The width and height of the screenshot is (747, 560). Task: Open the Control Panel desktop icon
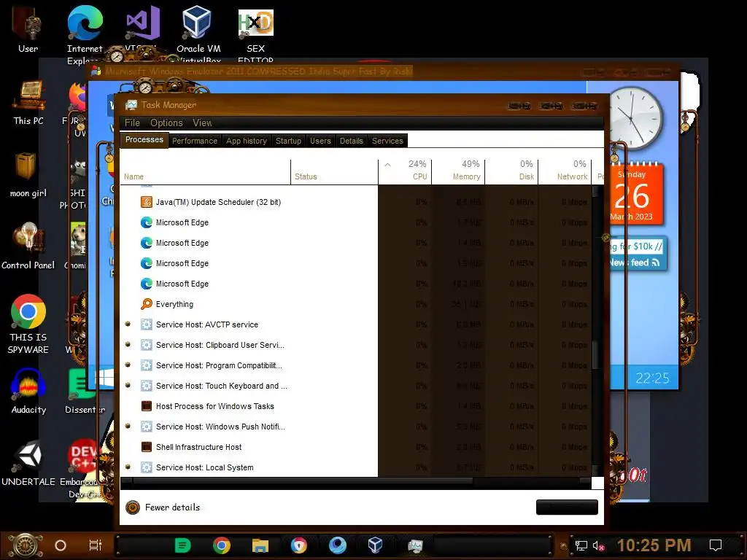pyautogui.click(x=28, y=246)
